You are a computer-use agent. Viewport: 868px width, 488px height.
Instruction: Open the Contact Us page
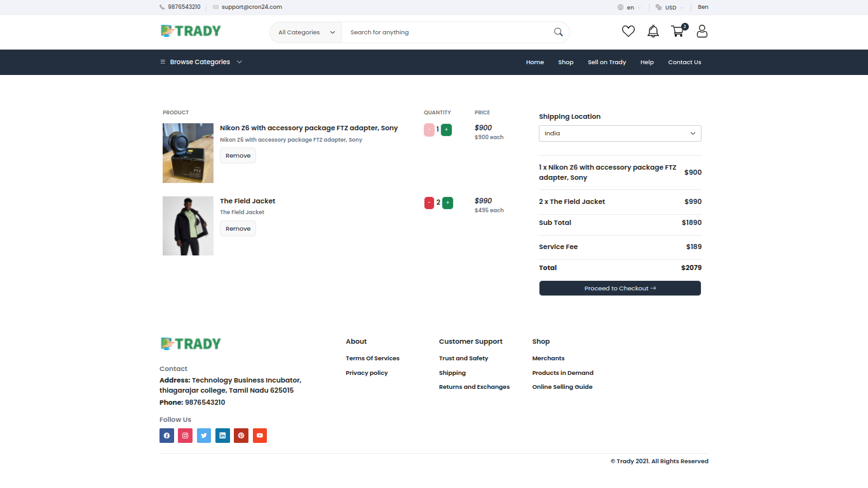coord(684,62)
